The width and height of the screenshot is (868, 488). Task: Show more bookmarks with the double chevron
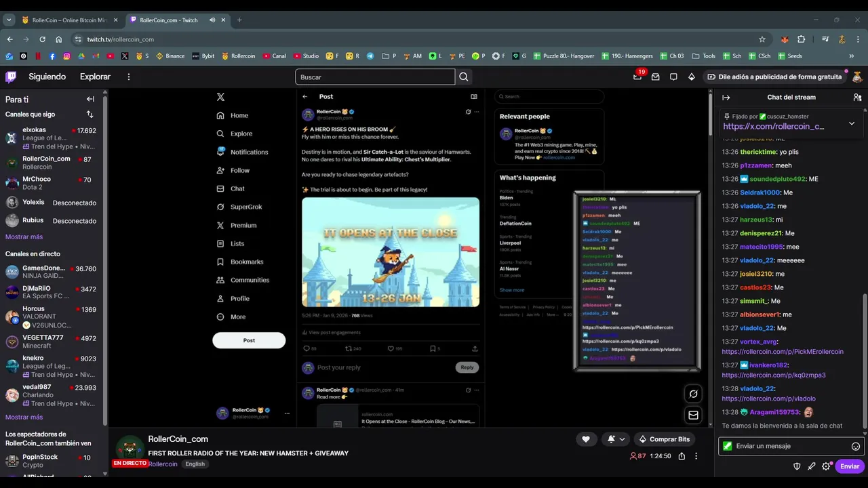tap(852, 56)
